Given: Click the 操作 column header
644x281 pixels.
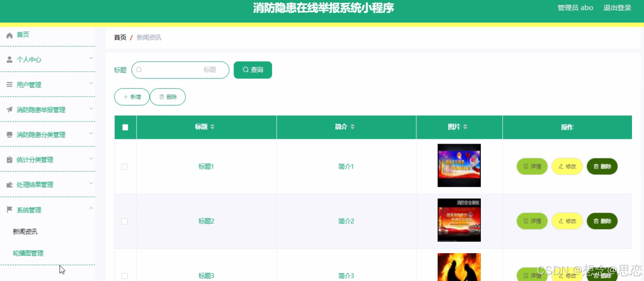Looking at the screenshot, I should point(567,127).
